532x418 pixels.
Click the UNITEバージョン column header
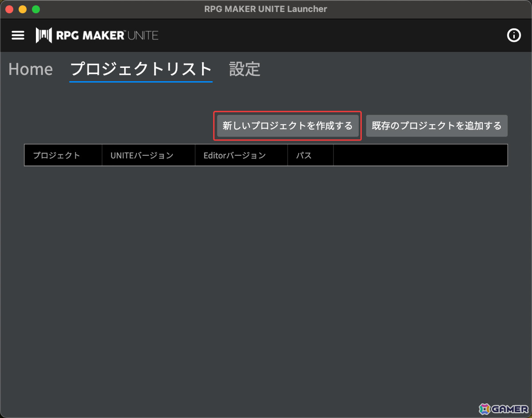tap(149, 155)
